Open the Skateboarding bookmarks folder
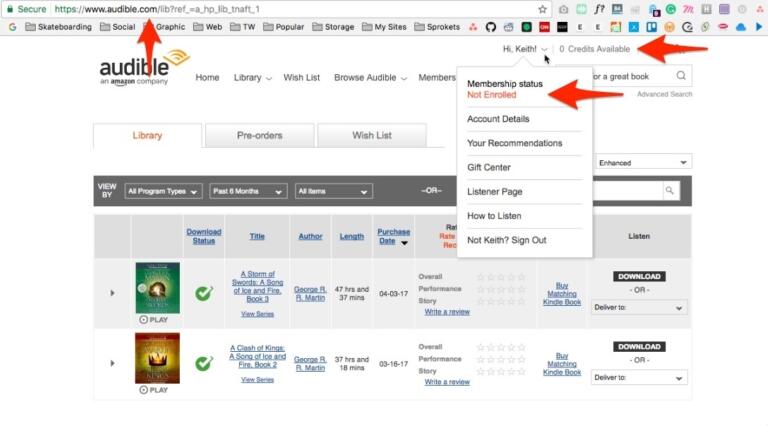The height and width of the screenshot is (426, 768). 59,27
